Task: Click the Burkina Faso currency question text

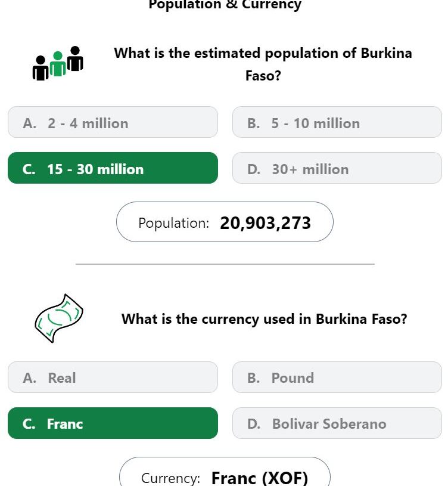Action: coord(264,319)
